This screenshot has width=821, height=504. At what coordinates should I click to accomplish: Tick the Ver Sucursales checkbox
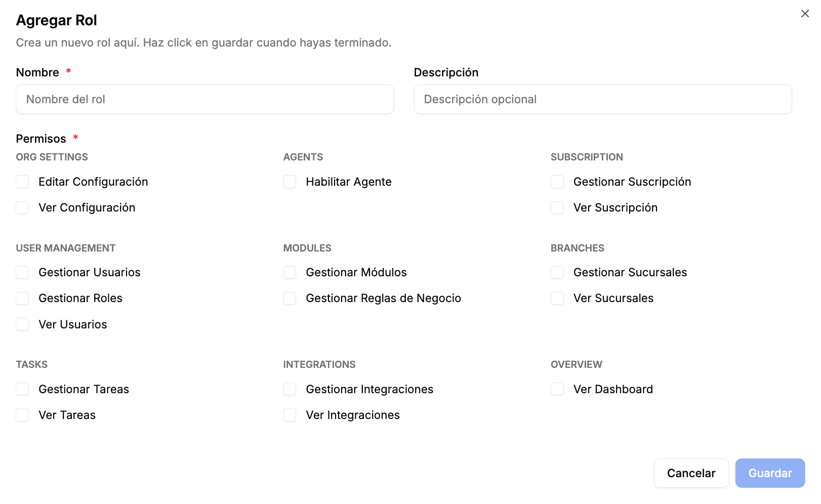(x=557, y=298)
